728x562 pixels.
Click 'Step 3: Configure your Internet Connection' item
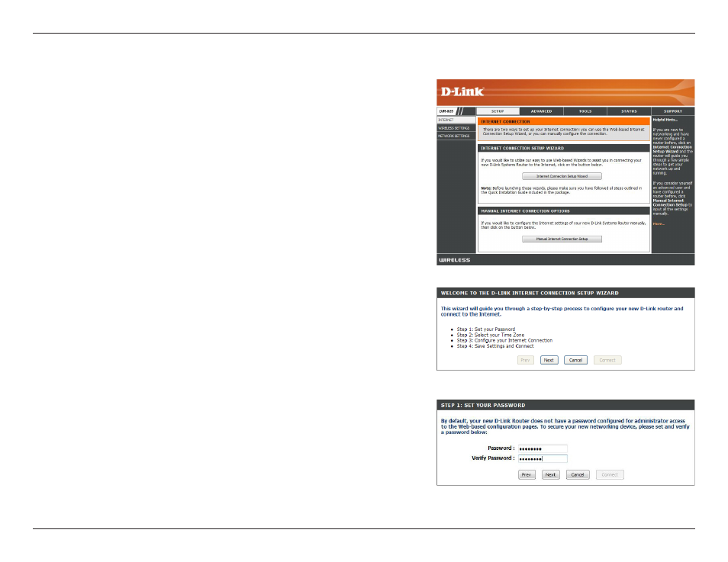504,341
